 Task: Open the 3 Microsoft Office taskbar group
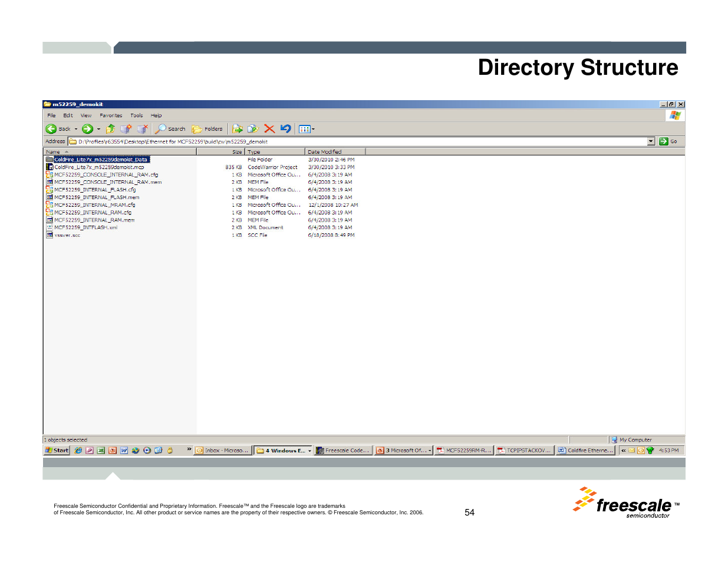[404, 451]
